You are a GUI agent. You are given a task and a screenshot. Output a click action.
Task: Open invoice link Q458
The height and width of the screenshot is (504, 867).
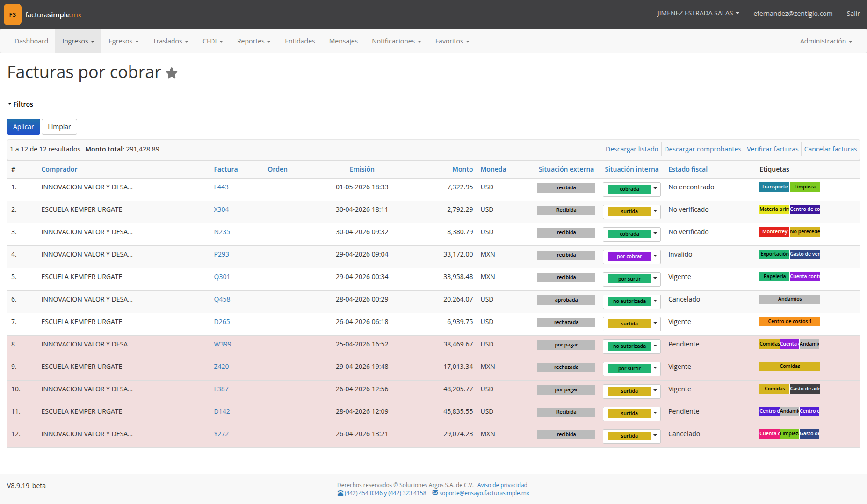tap(222, 299)
